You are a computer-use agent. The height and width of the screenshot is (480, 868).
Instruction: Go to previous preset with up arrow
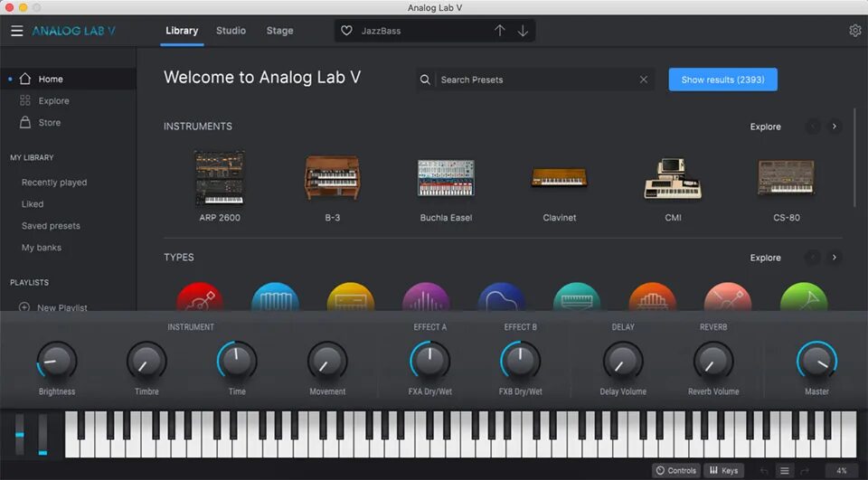pyautogui.click(x=500, y=31)
